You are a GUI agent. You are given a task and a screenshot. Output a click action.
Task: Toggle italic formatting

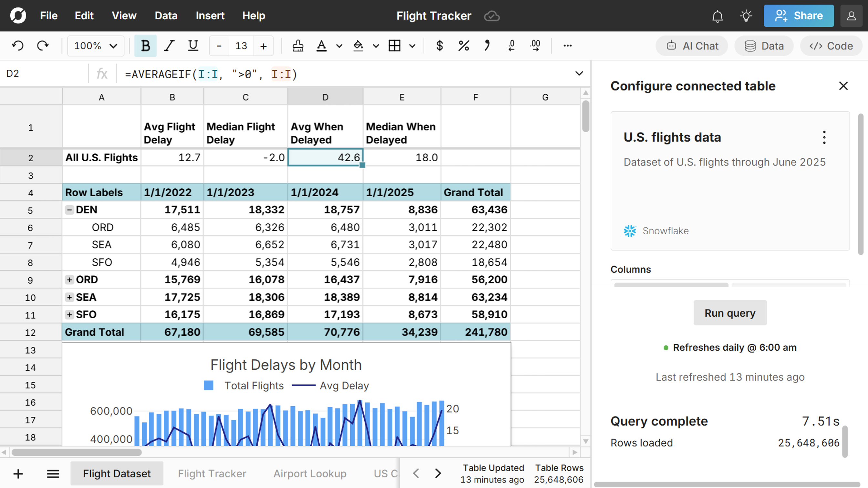click(169, 46)
